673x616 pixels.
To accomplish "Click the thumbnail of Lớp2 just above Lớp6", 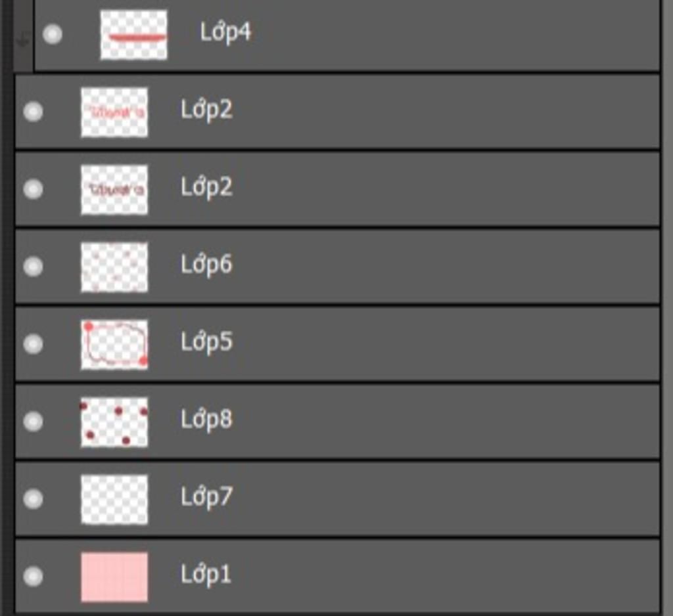I will (114, 190).
